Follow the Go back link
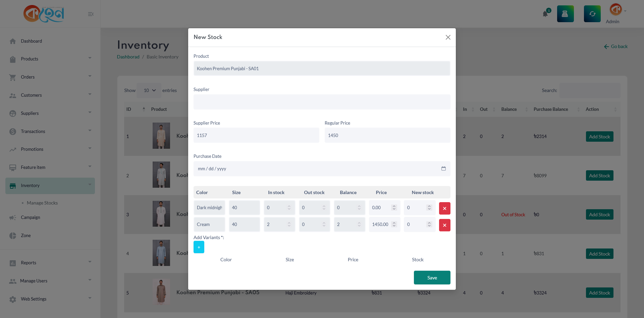 coord(616,46)
